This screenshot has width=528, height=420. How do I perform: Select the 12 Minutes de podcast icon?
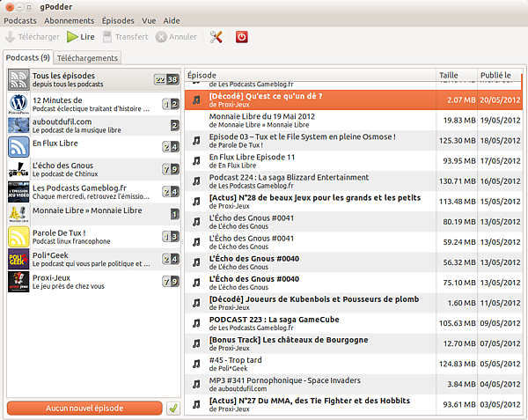18,103
